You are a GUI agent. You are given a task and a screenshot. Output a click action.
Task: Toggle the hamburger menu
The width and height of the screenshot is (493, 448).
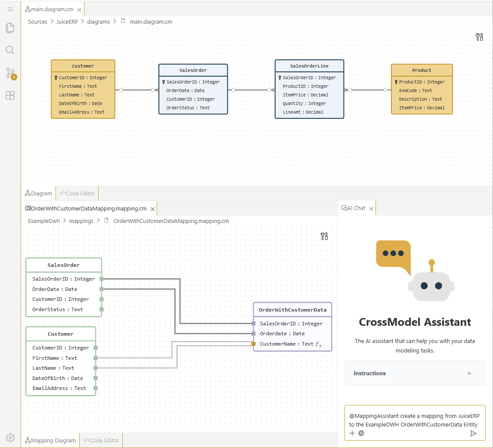tap(10, 9)
